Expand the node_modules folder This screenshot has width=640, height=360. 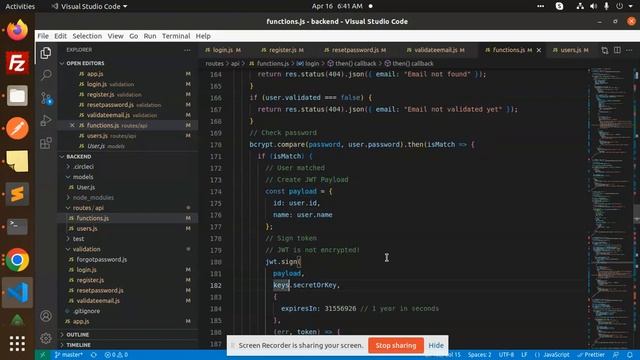click(93, 198)
